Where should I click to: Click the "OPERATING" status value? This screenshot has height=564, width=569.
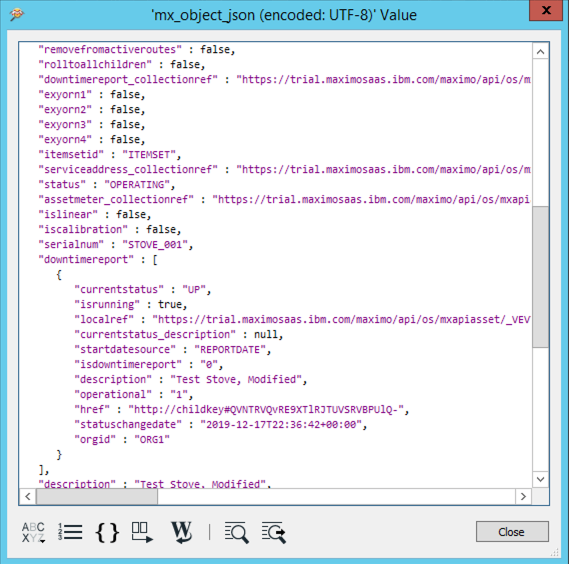(x=137, y=185)
